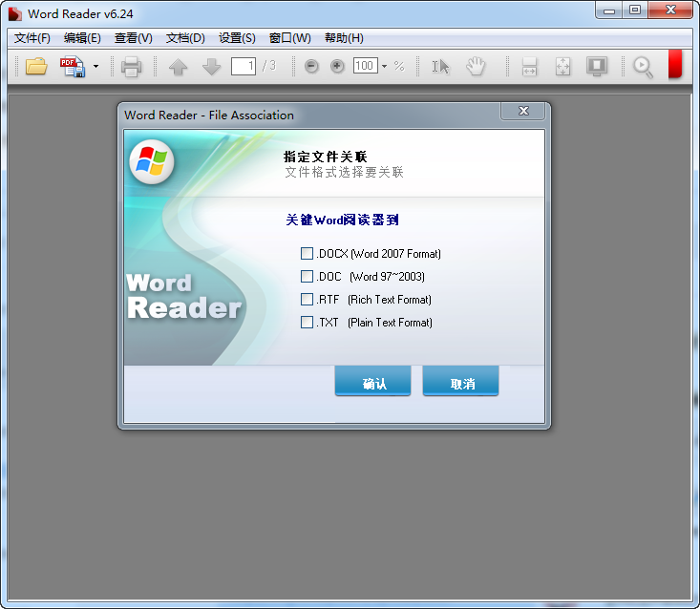Click the zoom in plus icon
The height and width of the screenshot is (609, 700).
tap(337, 67)
